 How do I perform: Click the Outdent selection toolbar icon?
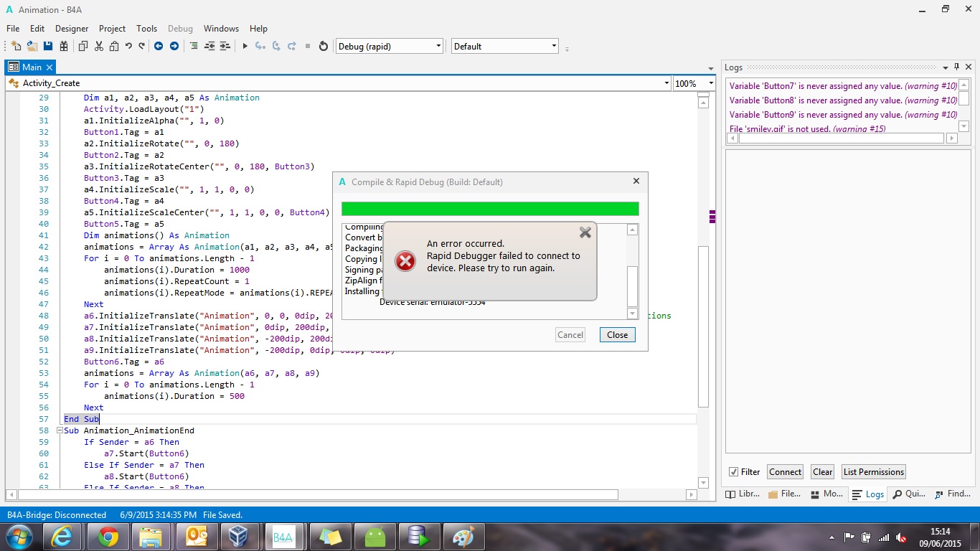[x=209, y=46]
